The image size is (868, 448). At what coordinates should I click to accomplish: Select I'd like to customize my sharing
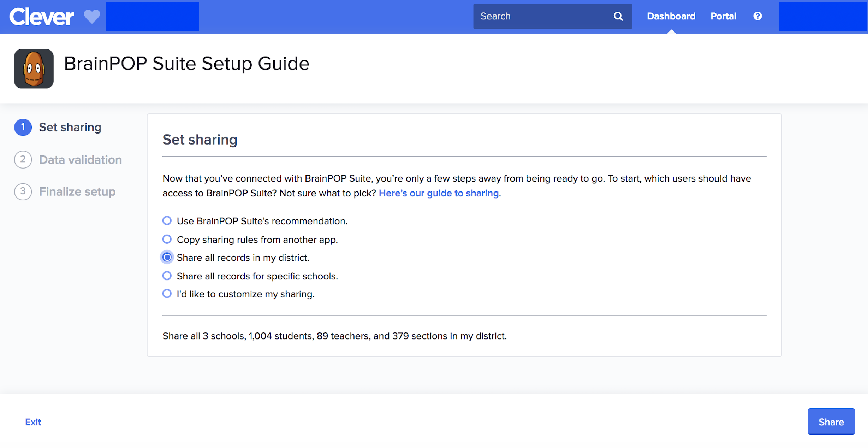[x=167, y=294]
